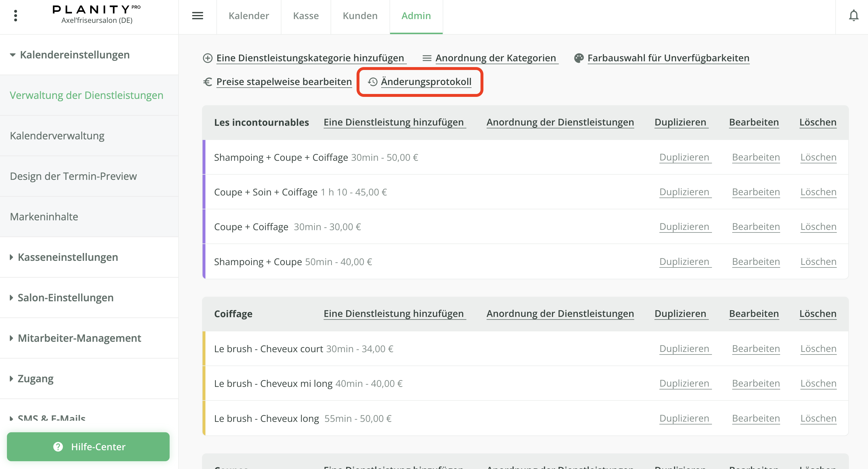
Task: Toggle the hamburger sidebar menu
Action: coord(197,16)
